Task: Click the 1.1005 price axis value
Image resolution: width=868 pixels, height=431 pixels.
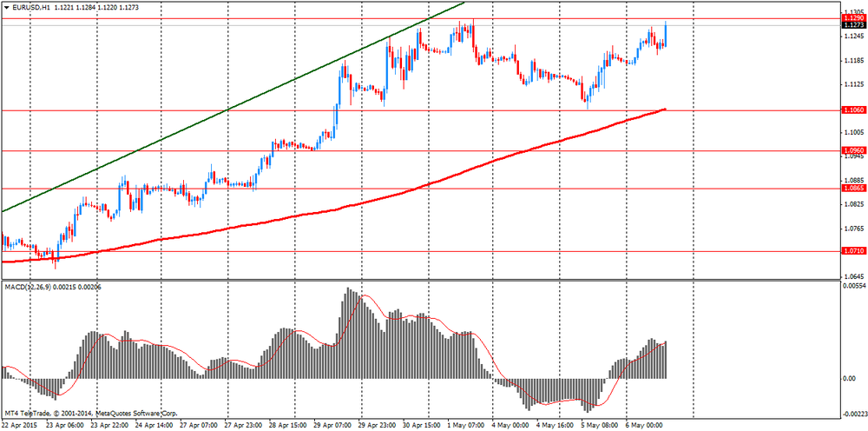Action: [x=853, y=132]
